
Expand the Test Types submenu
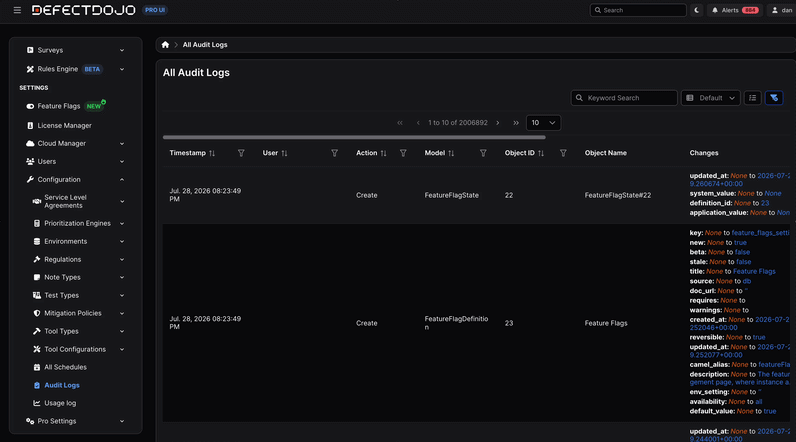pyautogui.click(x=79, y=295)
